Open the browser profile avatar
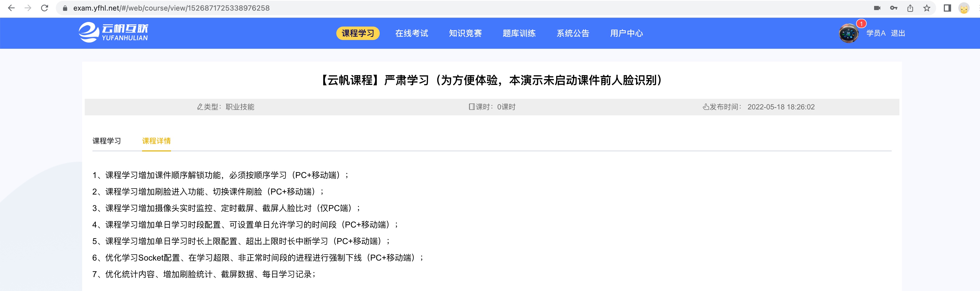Screen dimensions: 980x291 click(x=964, y=8)
